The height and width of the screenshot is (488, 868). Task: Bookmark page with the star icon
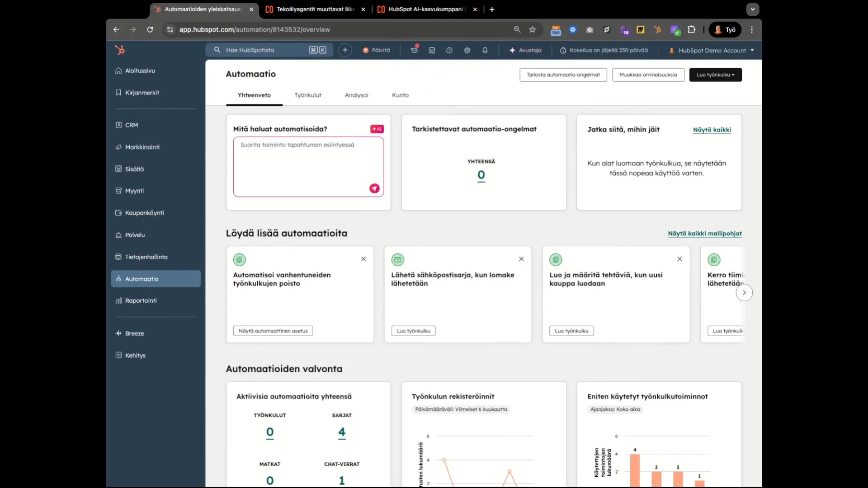tap(533, 29)
